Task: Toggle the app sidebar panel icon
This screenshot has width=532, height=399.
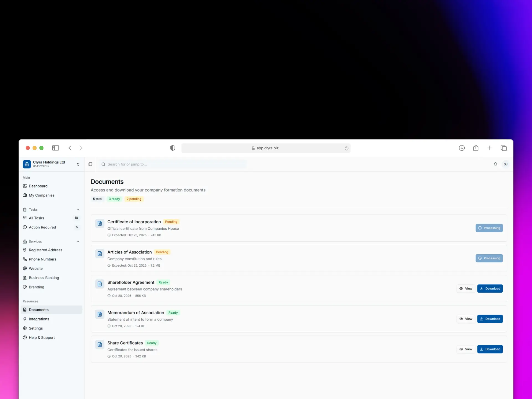Action: pos(90,164)
